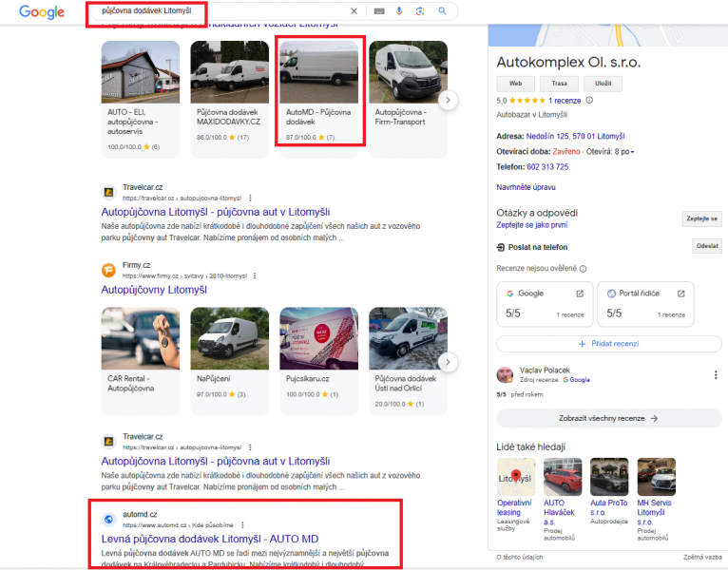Click the Google 5/5 review card
The height and width of the screenshot is (570, 728).
pos(546,305)
